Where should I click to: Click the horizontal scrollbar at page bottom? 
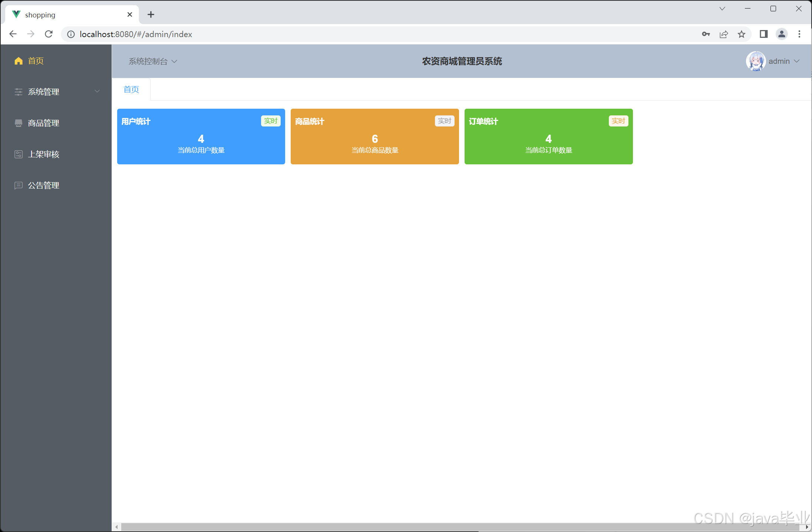coord(445,527)
